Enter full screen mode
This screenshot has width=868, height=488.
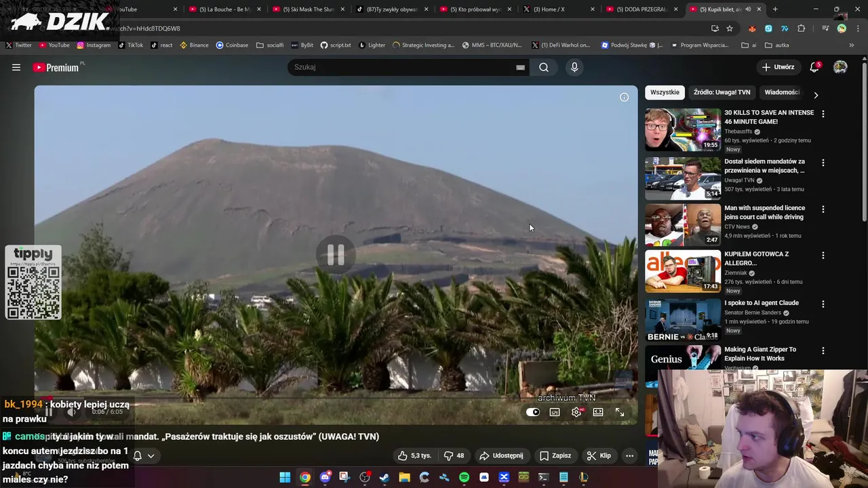620,412
